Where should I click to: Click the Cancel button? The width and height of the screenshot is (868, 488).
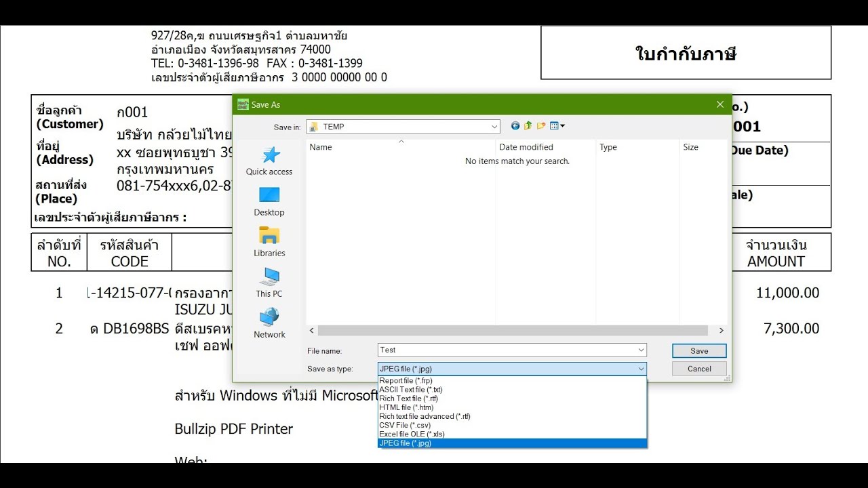[x=699, y=369]
